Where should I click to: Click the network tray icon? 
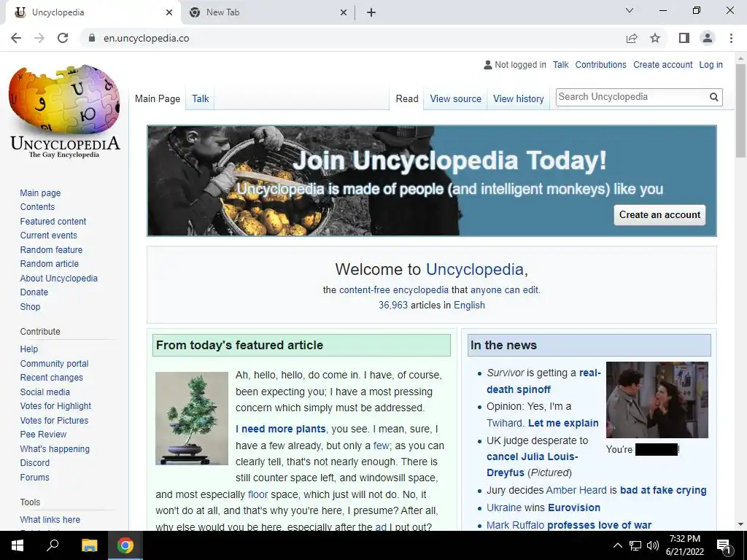pyautogui.click(x=635, y=545)
